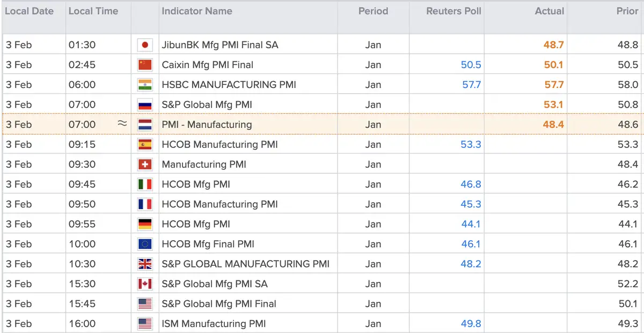The width and height of the screenshot is (644, 333).
Task: Click Prior value 49.3 for ISM
Action: pyautogui.click(x=628, y=323)
